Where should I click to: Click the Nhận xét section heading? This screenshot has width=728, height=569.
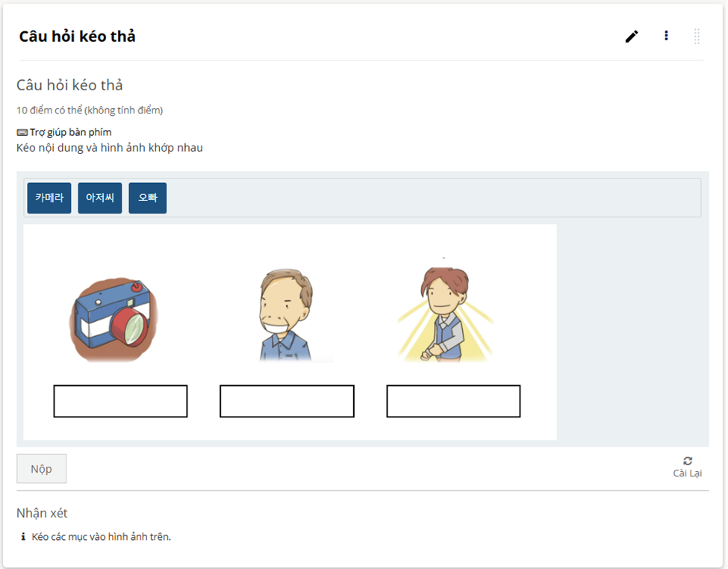coord(42,513)
